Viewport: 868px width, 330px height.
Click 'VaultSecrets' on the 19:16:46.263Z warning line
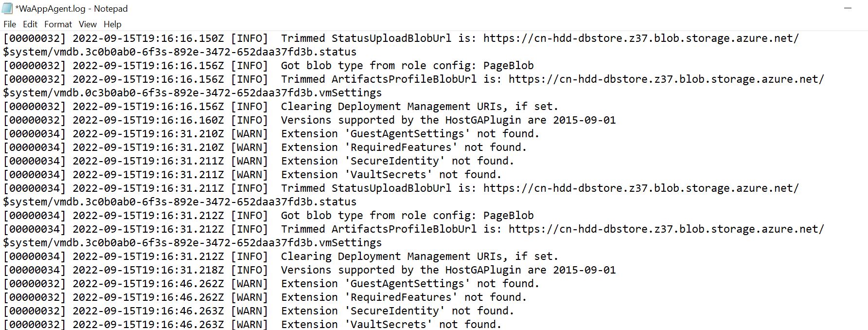pos(389,324)
